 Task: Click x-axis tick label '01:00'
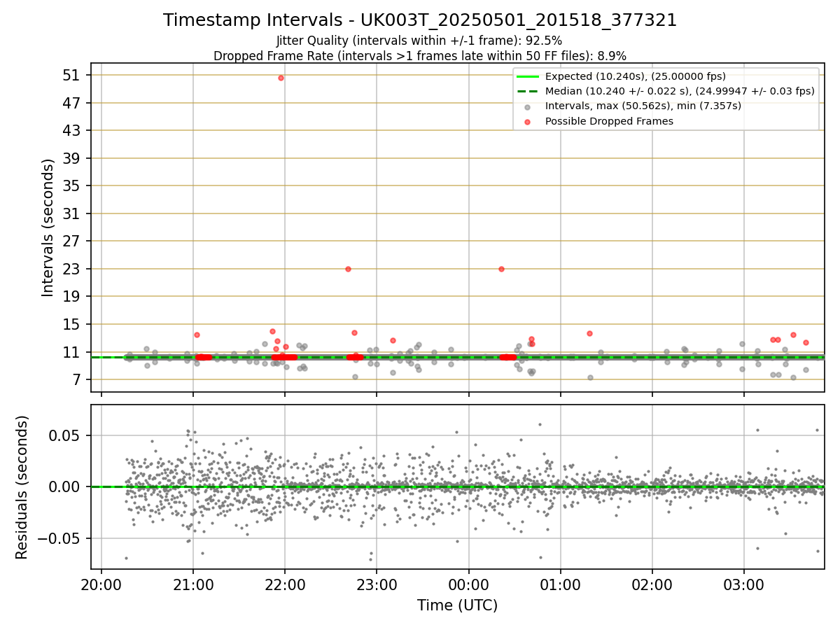[x=560, y=584]
